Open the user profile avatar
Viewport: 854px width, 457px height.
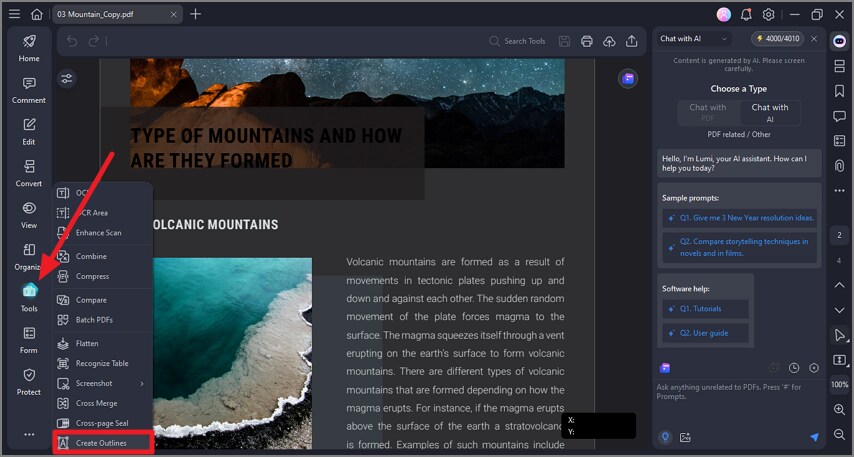pyautogui.click(x=724, y=15)
